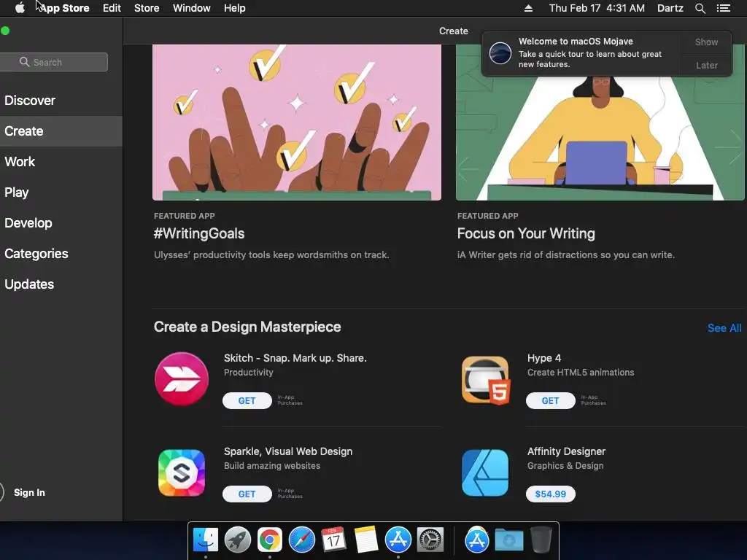This screenshot has height=560, width=747.
Task: Click the account avatar beside Sign In
Action: [1, 492]
